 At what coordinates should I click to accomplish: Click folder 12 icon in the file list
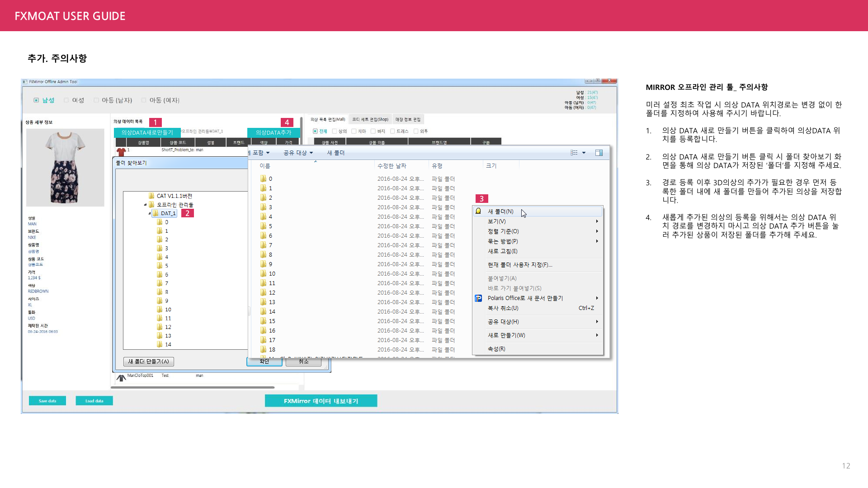pyautogui.click(x=263, y=292)
